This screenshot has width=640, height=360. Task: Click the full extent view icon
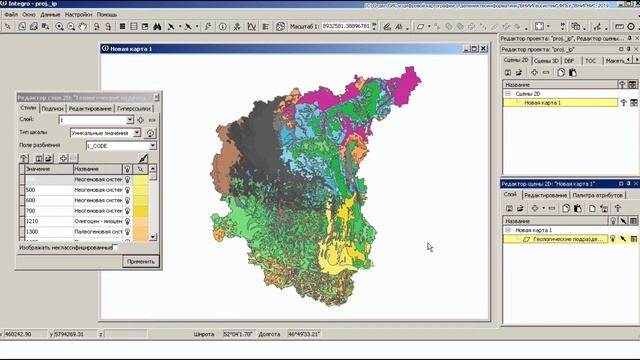click(540, 27)
